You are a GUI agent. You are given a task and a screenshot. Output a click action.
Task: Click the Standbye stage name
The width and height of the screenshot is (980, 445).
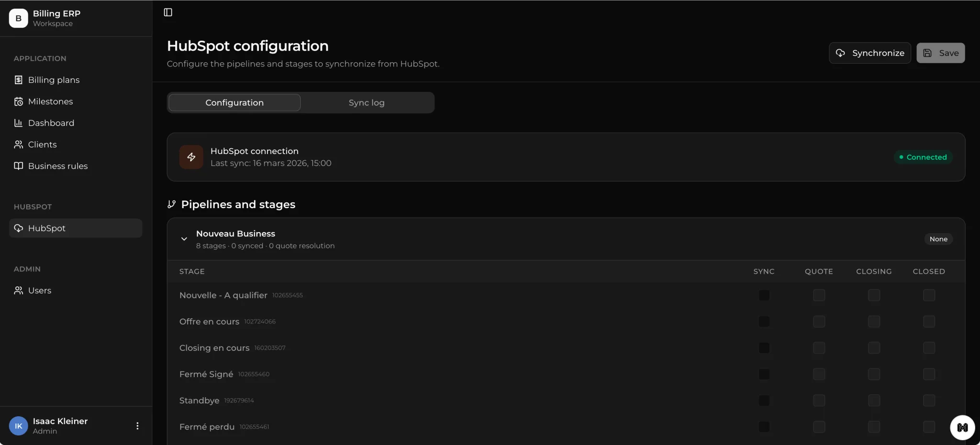(x=199, y=400)
